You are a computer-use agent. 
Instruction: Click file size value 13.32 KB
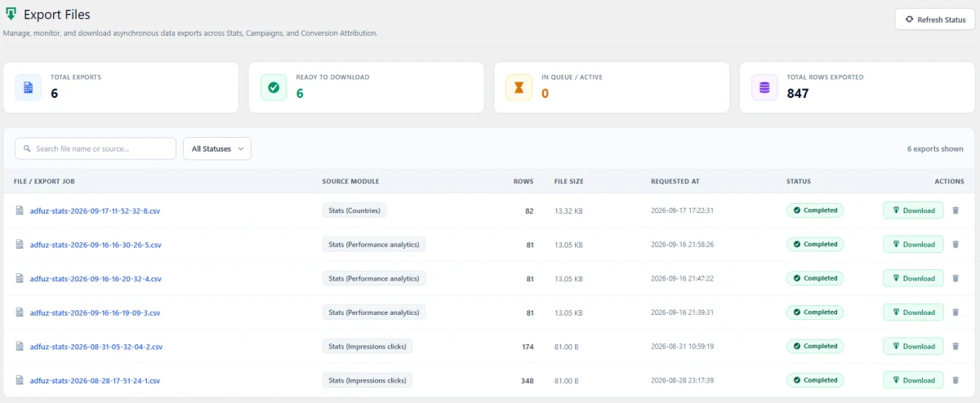point(568,210)
